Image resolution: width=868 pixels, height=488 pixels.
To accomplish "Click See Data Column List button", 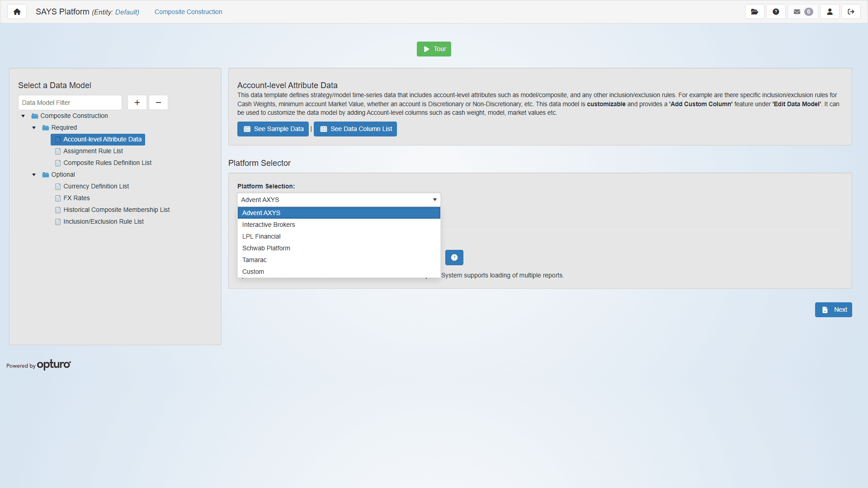I will (x=355, y=129).
